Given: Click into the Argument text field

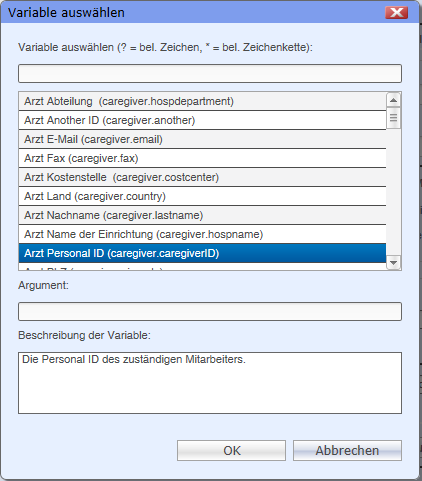Looking at the screenshot, I should (210, 312).
